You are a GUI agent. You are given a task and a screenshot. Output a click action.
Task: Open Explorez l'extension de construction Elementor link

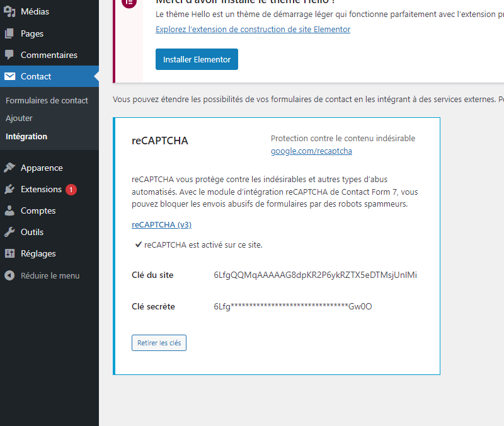click(x=253, y=30)
